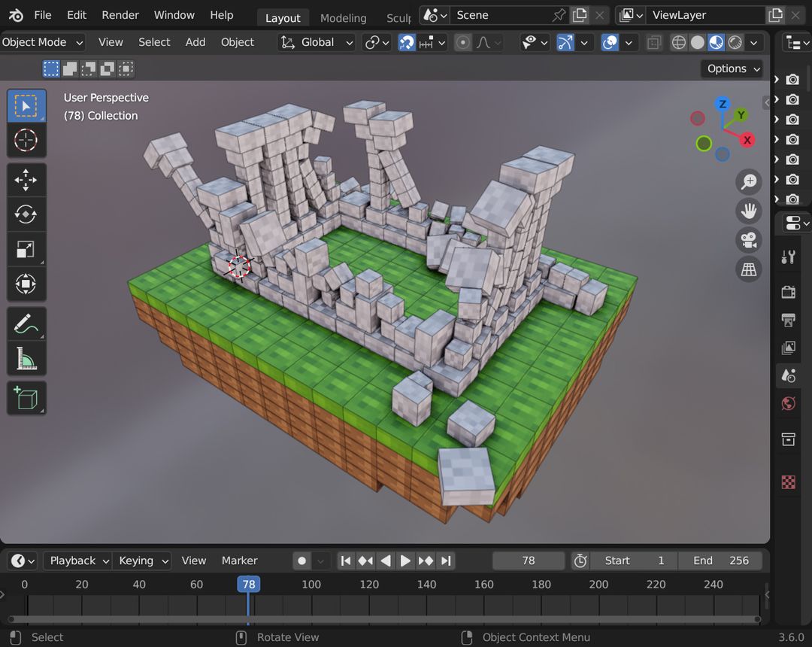812x647 pixels.
Task: Click the End frame field
Action: (x=720, y=560)
